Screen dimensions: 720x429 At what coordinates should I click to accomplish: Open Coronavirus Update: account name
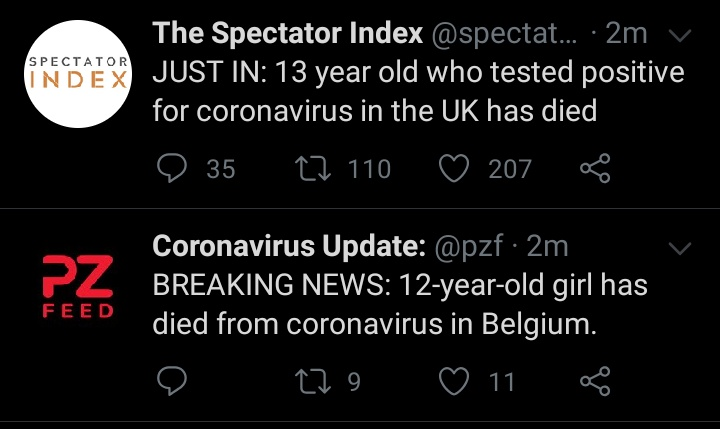pyautogui.click(x=289, y=246)
